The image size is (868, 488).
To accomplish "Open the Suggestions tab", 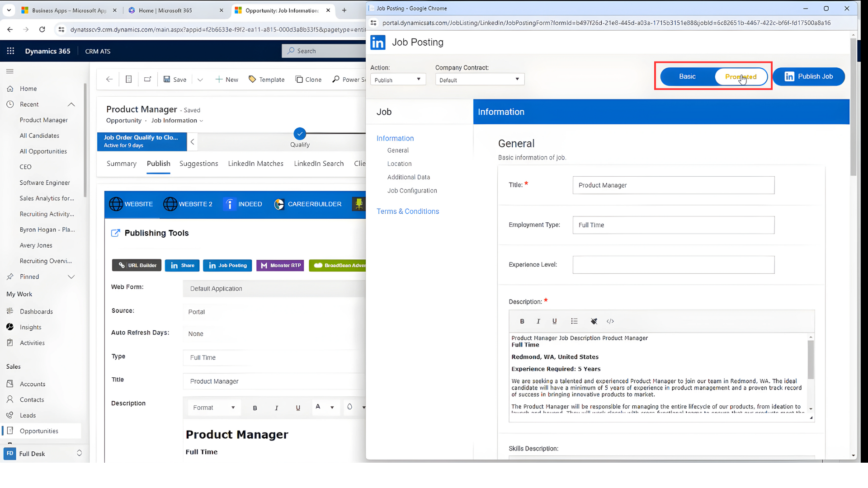I will [x=198, y=164].
